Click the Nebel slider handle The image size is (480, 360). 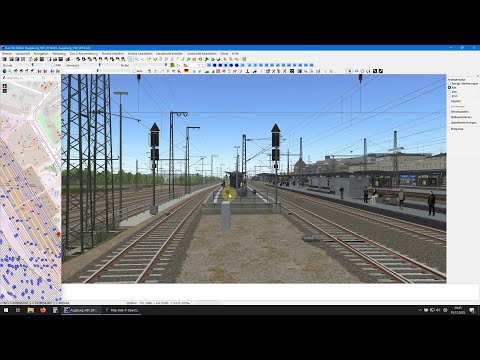click(166, 65)
